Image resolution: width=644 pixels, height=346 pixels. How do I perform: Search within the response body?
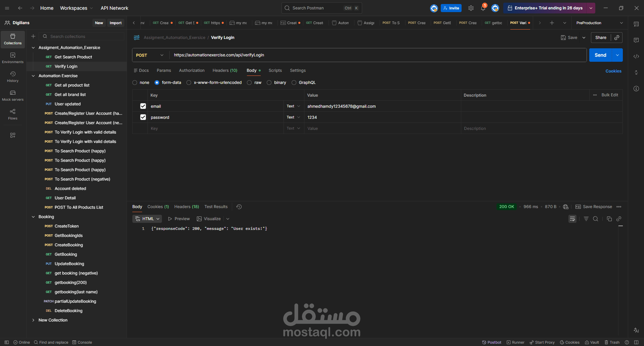(596, 219)
